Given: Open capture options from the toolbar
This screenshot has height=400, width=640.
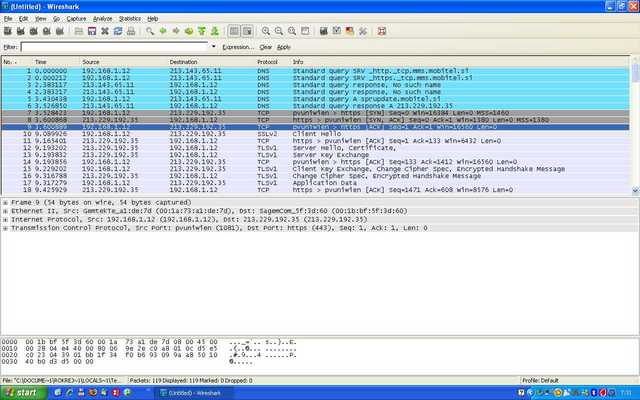Looking at the screenshot, I should point(20,31).
